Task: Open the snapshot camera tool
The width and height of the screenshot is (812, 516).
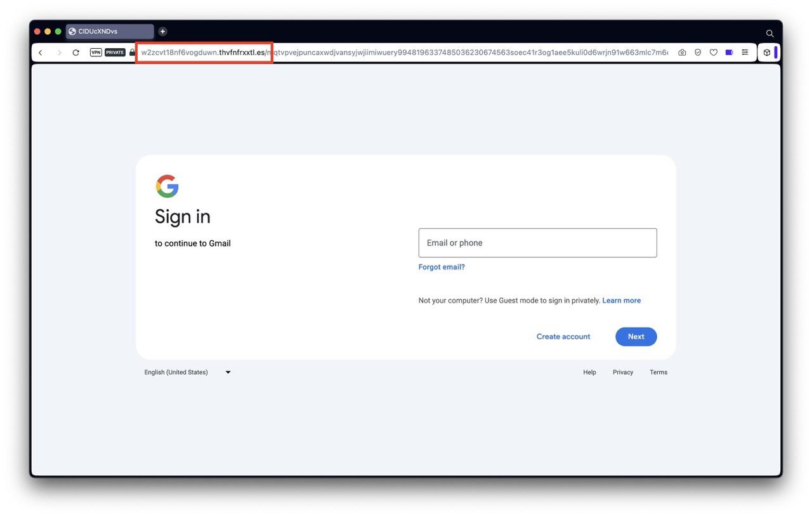Action: 682,53
